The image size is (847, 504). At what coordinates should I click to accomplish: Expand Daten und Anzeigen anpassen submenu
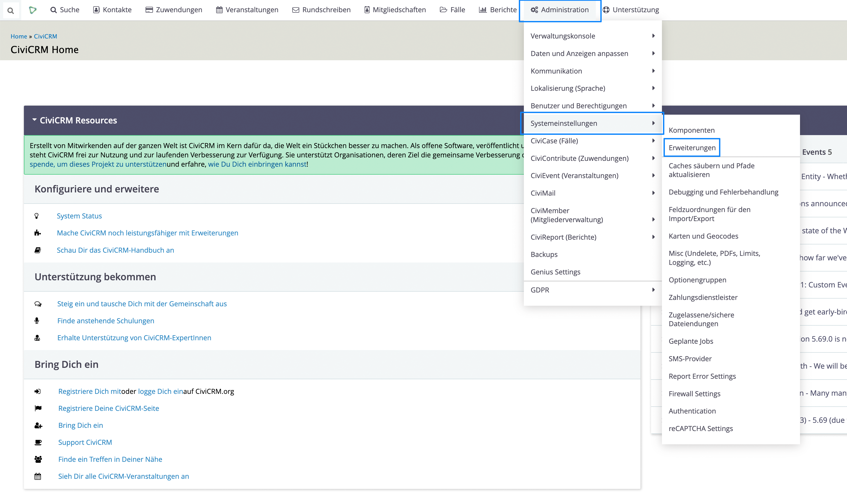coord(593,54)
